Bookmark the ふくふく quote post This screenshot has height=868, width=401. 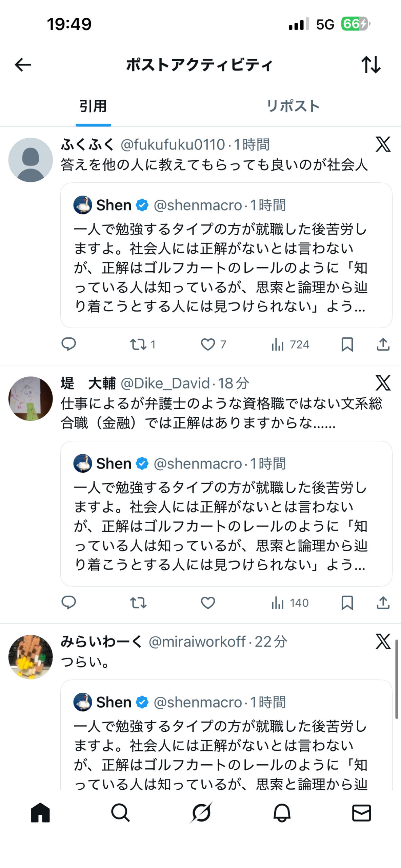[x=347, y=344]
